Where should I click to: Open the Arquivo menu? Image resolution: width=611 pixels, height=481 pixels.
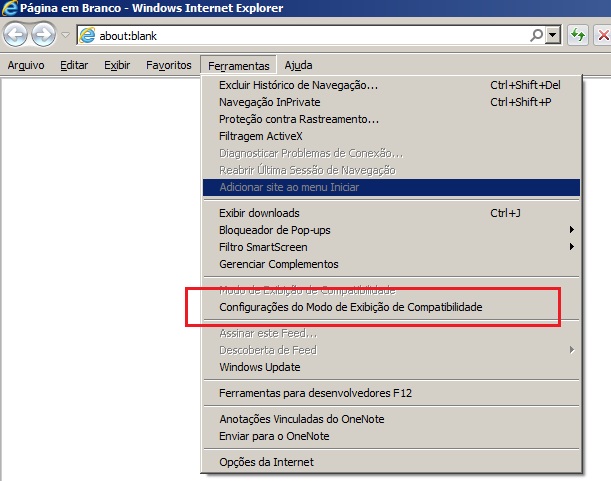26,65
